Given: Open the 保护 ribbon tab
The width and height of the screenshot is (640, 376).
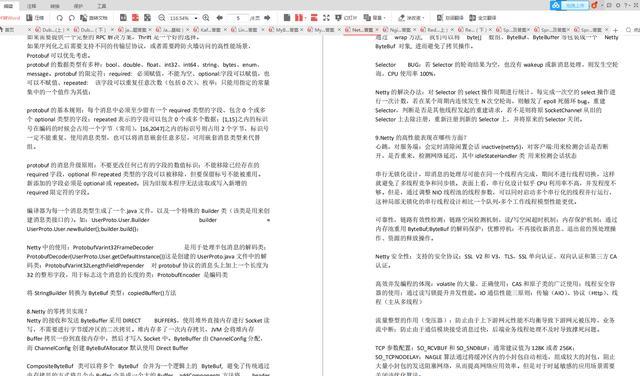Looking at the screenshot, I should (x=78, y=6).
